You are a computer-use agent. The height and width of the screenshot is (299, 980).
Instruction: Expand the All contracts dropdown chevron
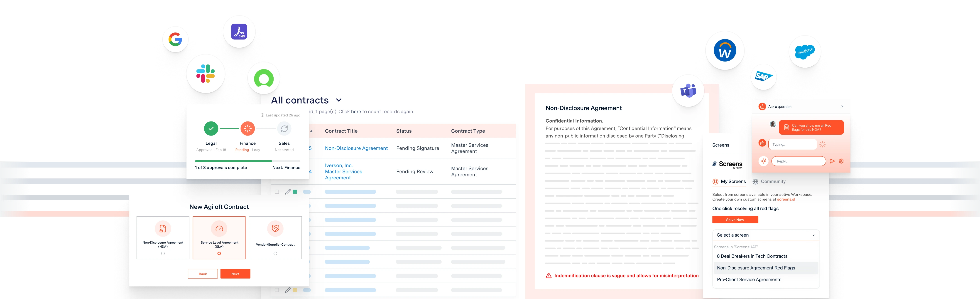pos(339,100)
